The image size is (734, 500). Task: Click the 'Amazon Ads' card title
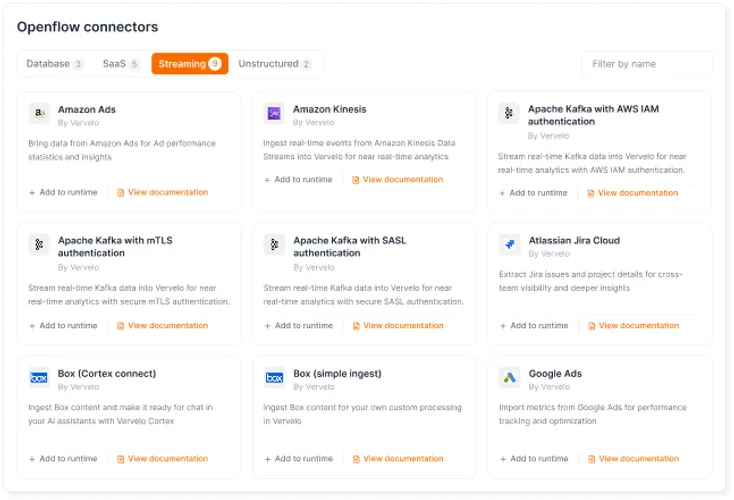(x=87, y=110)
